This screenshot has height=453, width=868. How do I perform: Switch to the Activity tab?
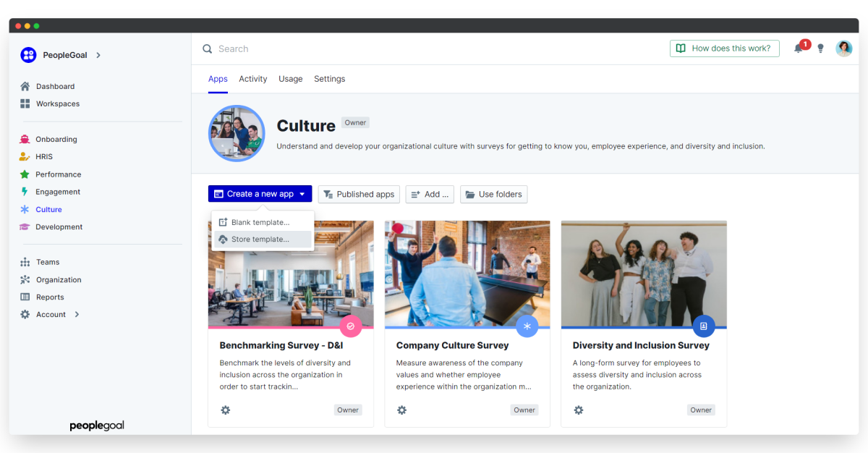coord(253,79)
